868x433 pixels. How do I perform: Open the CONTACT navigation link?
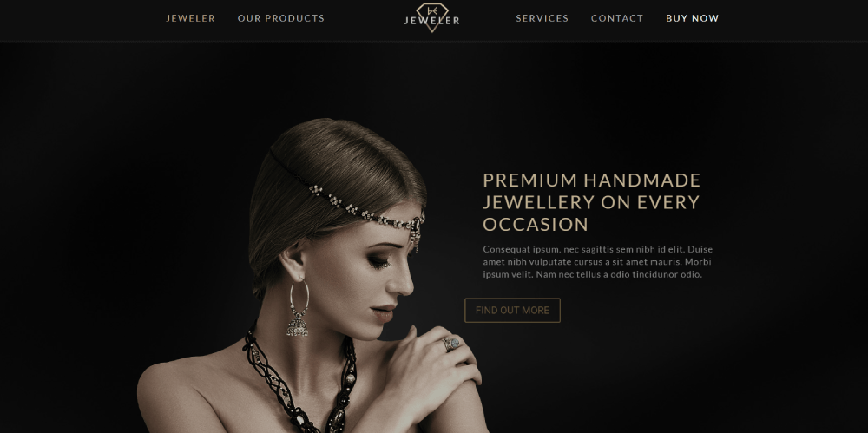(617, 18)
